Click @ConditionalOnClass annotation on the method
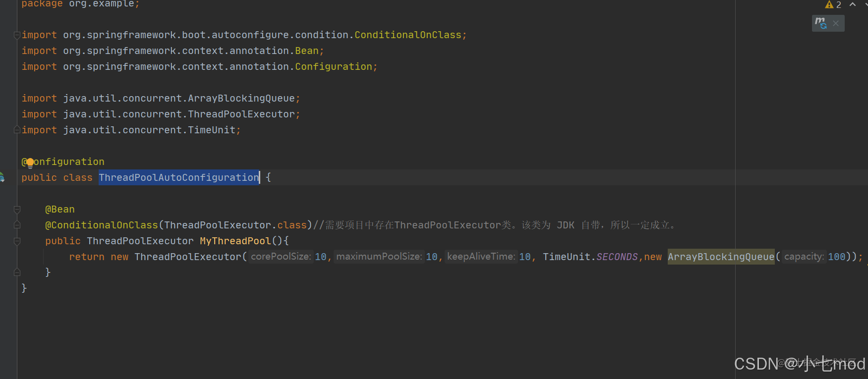The height and width of the screenshot is (379, 868). [x=102, y=225]
